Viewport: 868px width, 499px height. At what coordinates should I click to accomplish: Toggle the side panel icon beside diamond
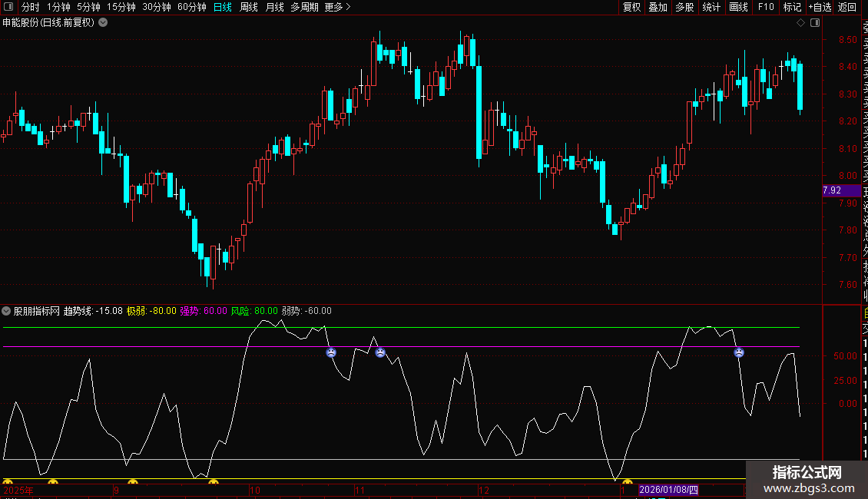815,23
